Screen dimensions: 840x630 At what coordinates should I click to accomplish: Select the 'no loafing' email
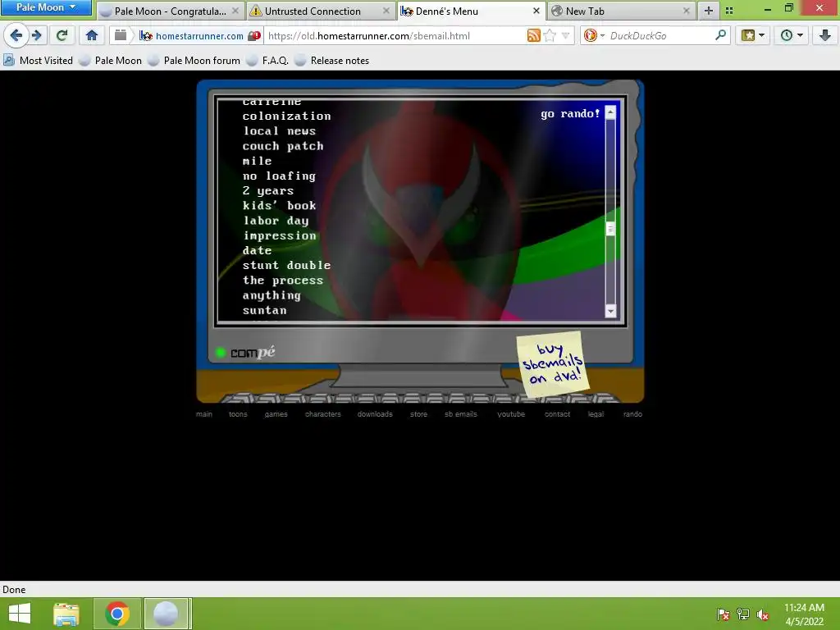pos(279,176)
